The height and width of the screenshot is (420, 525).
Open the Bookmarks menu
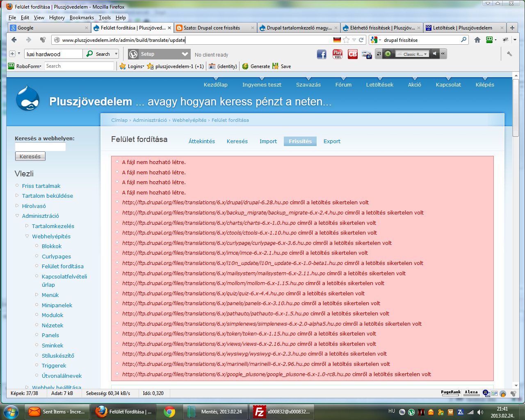click(82, 18)
